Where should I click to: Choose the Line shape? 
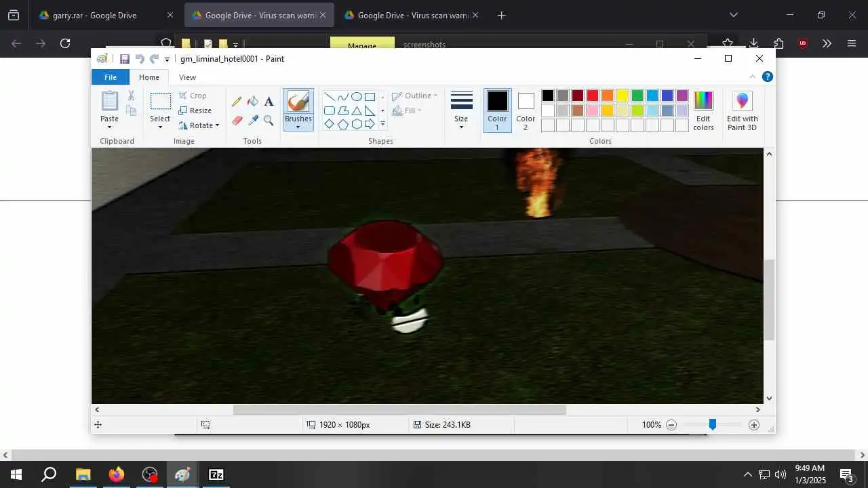point(329,97)
